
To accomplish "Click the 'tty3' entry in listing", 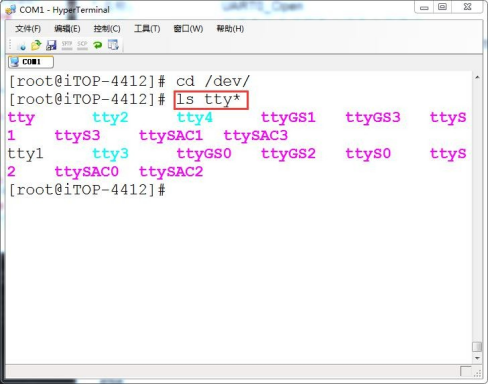I will (110, 154).
